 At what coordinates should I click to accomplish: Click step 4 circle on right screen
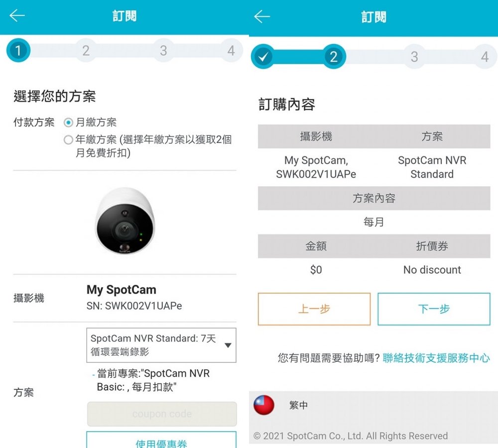click(485, 57)
